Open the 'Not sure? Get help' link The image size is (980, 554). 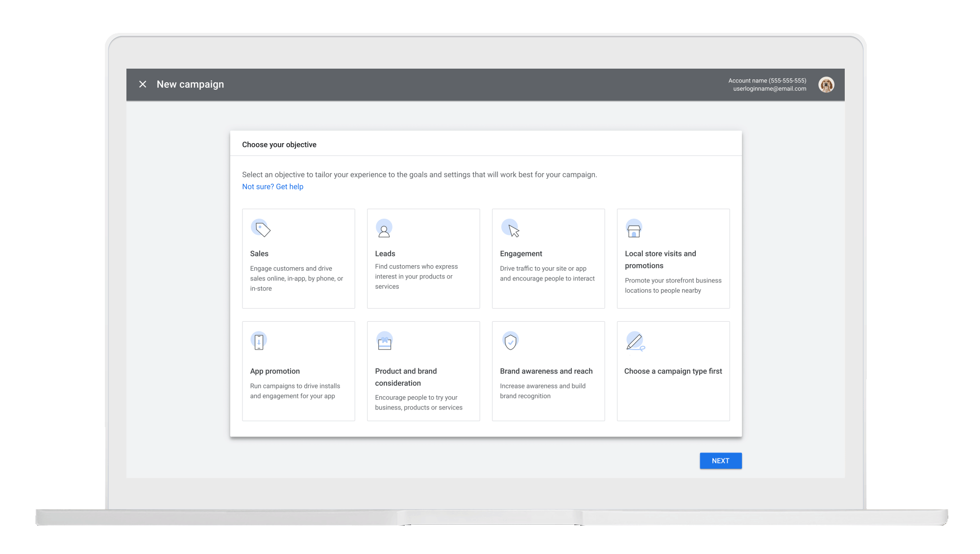[272, 187]
